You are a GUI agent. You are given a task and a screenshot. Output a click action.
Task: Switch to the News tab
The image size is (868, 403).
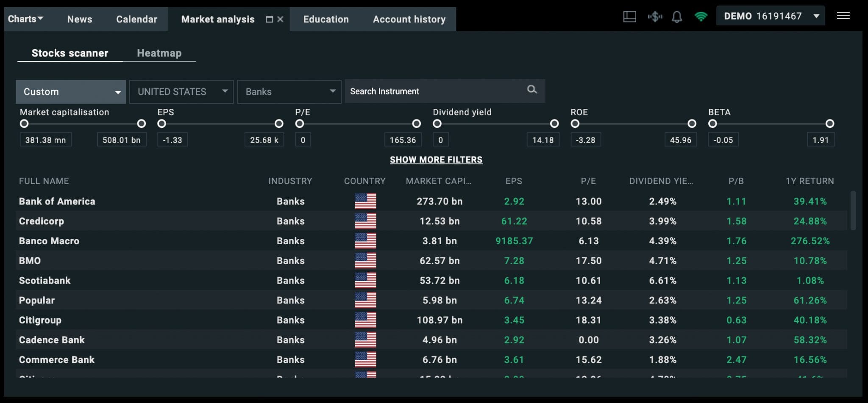(80, 19)
